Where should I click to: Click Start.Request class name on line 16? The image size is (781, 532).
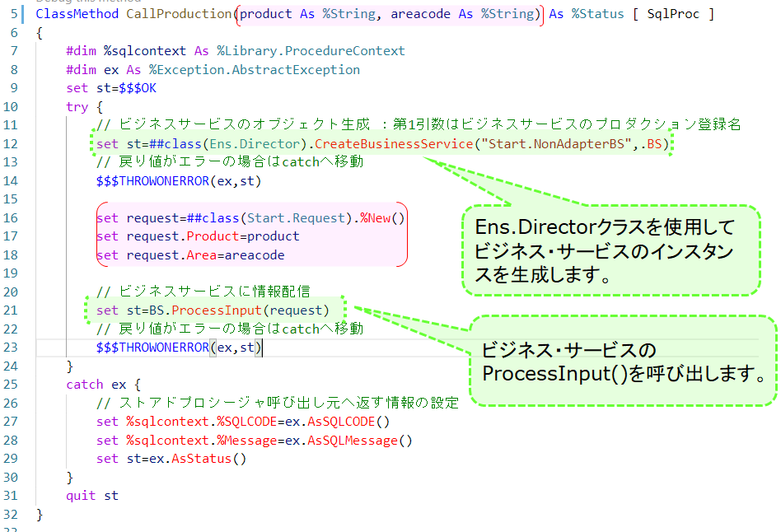283,218
